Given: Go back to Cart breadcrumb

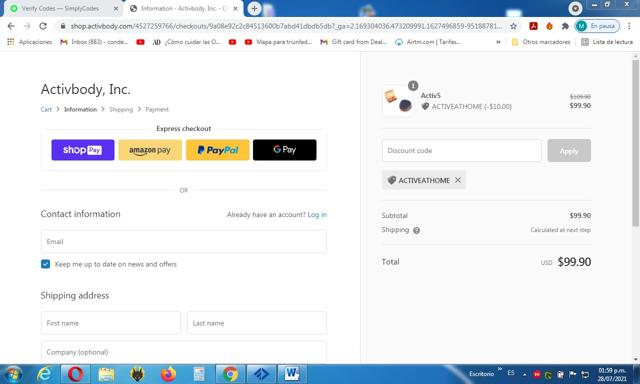Looking at the screenshot, I should click(x=46, y=109).
